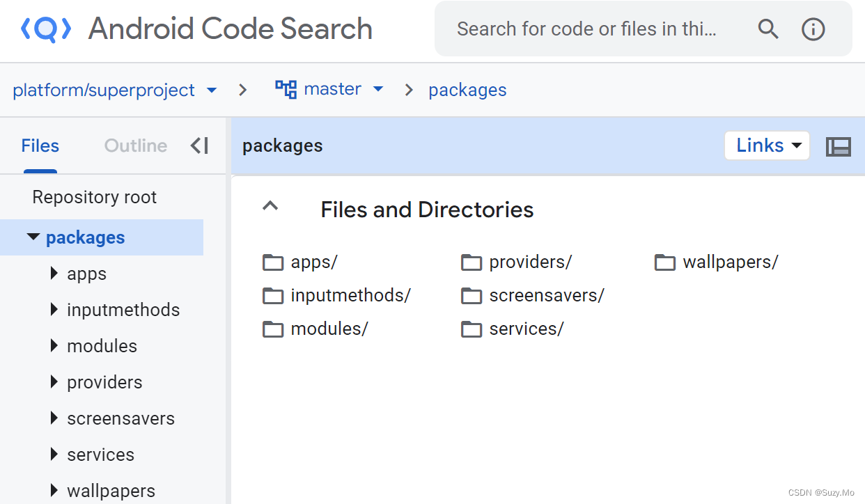Expand the apps tree node

(x=54, y=274)
